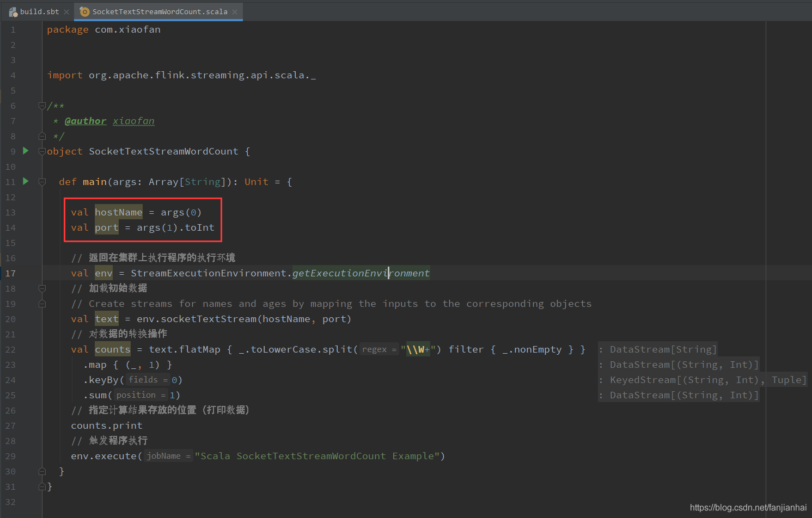Click the text variable on line 20

(107, 319)
